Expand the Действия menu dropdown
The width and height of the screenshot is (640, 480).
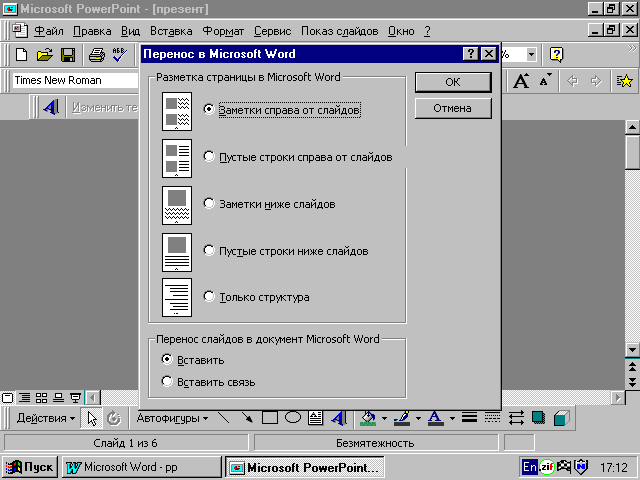click(x=46, y=418)
